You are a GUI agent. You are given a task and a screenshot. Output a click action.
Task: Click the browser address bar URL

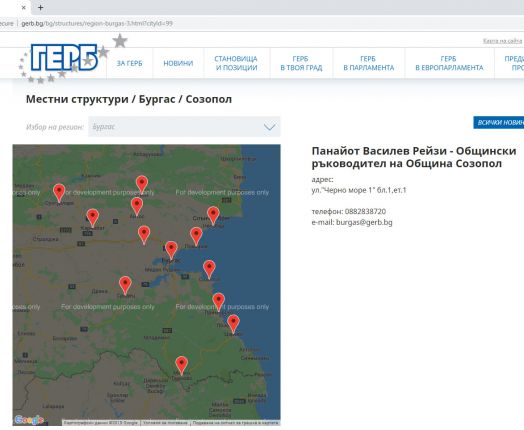[x=97, y=24]
